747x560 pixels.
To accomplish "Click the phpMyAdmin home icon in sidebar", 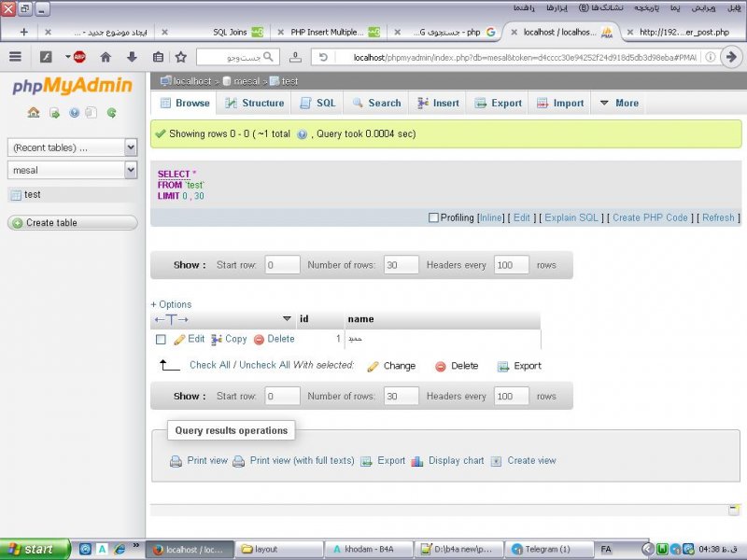I will [34, 113].
